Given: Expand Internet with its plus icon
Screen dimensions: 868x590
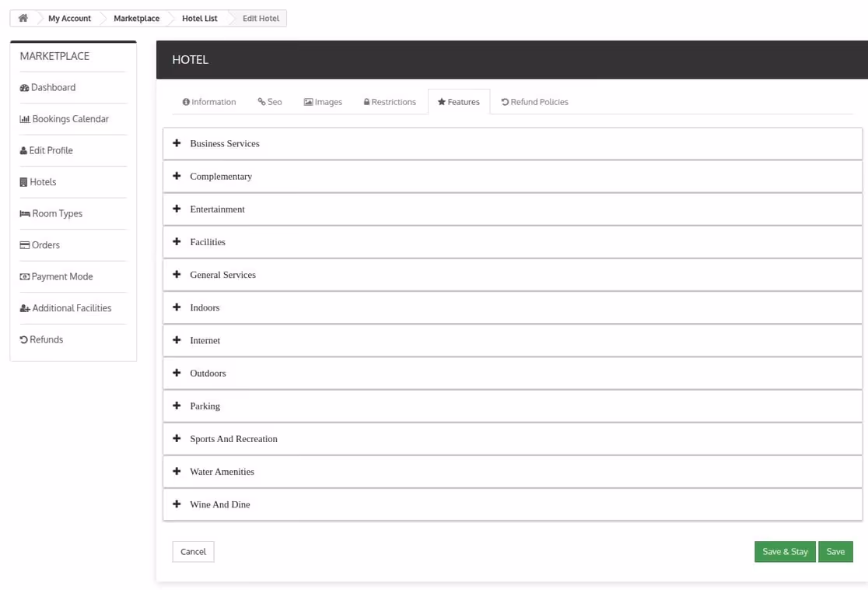Looking at the screenshot, I should tap(177, 339).
